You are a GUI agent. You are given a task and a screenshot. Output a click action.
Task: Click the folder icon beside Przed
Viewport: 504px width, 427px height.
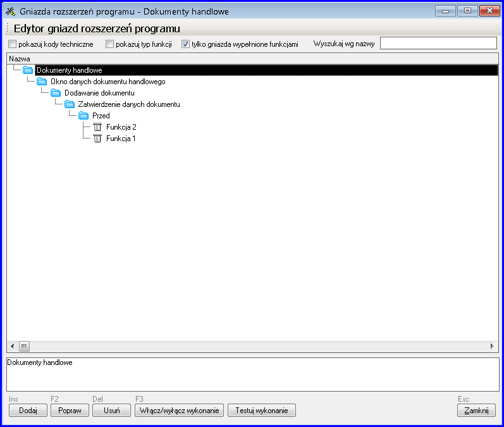point(83,115)
